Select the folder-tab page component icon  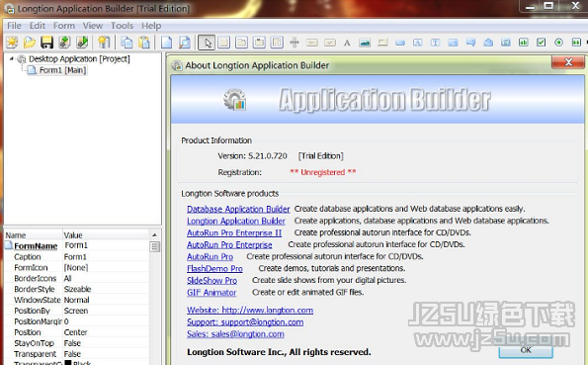click(x=241, y=43)
